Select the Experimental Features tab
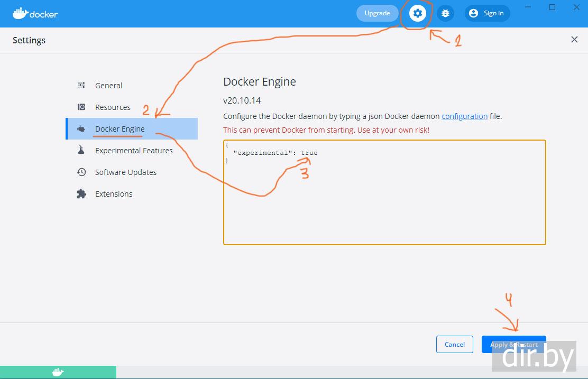 (134, 151)
